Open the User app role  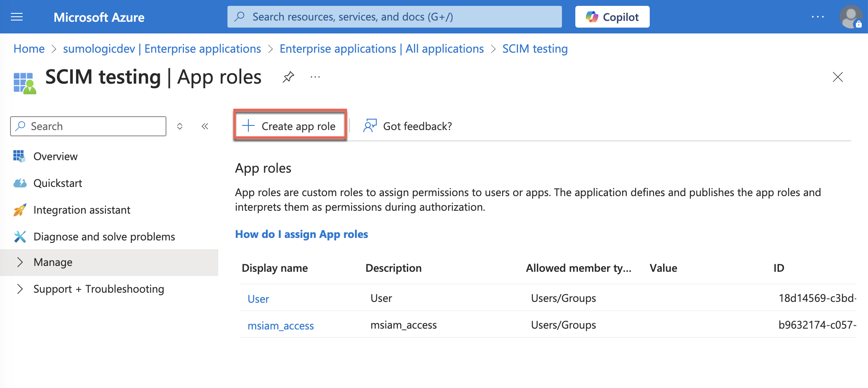point(258,298)
